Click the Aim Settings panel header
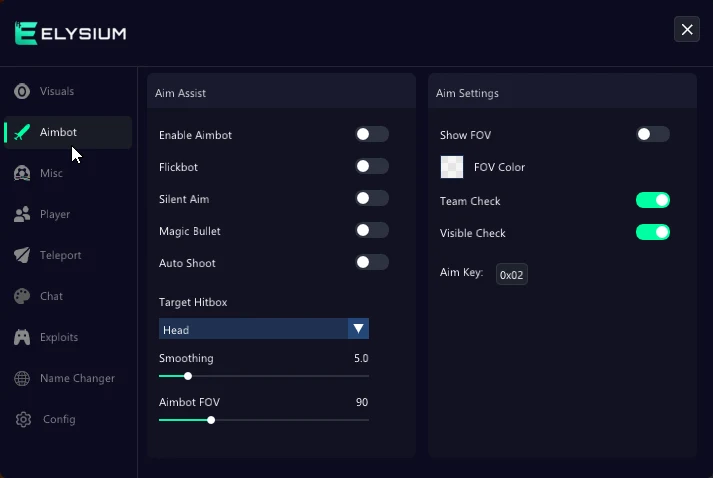The height and width of the screenshot is (478, 713). [562, 93]
